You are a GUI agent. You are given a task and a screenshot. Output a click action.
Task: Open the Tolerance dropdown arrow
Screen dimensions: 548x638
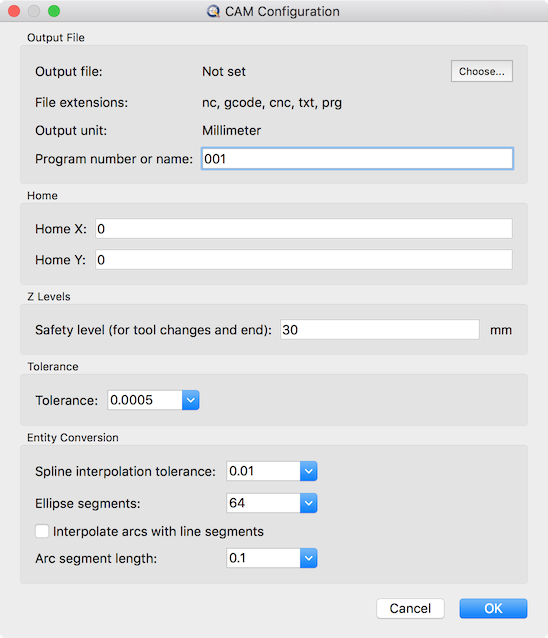click(x=190, y=400)
